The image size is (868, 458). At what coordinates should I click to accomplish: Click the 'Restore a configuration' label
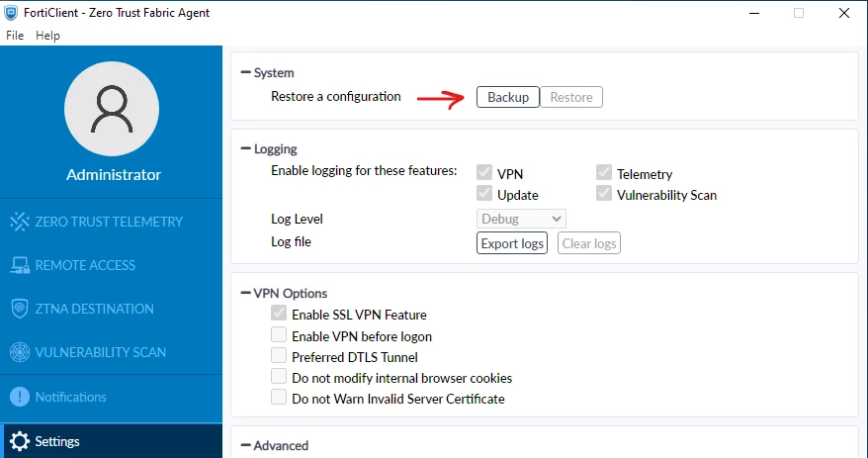pyautogui.click(x=335, y=96)
